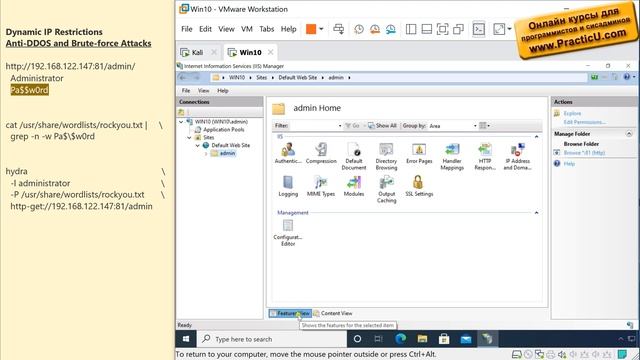Open the Configuration Editor icon
Screen dimensions: 640x360
point(288,233)
